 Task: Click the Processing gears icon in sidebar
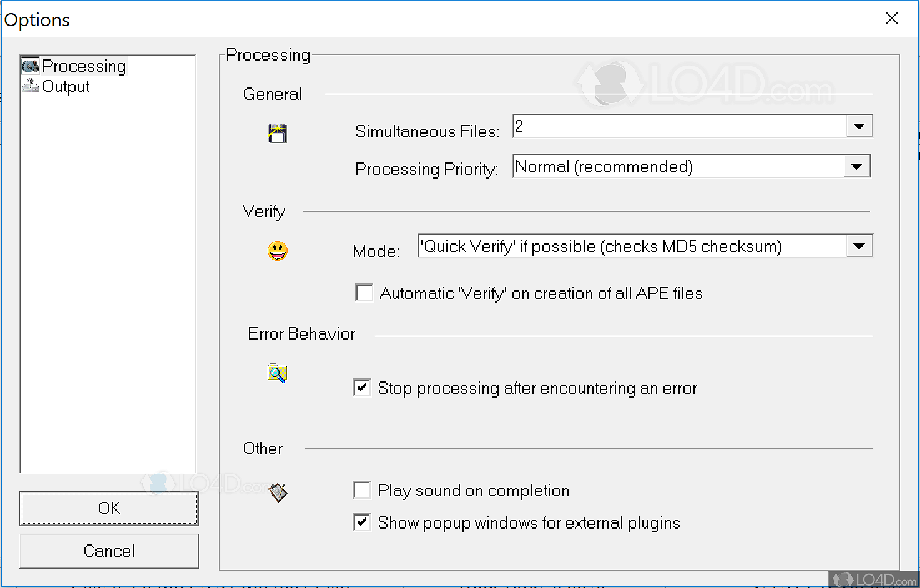[x=30, y=66]
